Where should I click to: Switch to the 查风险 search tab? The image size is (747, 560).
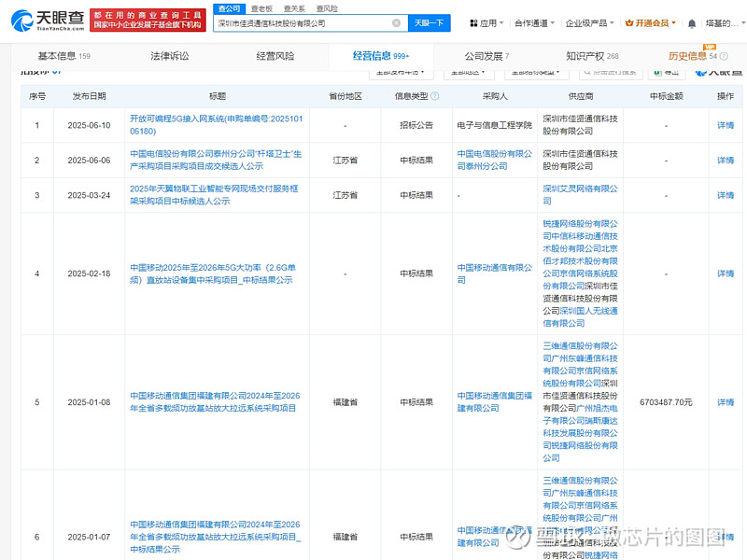coord(327,8)
